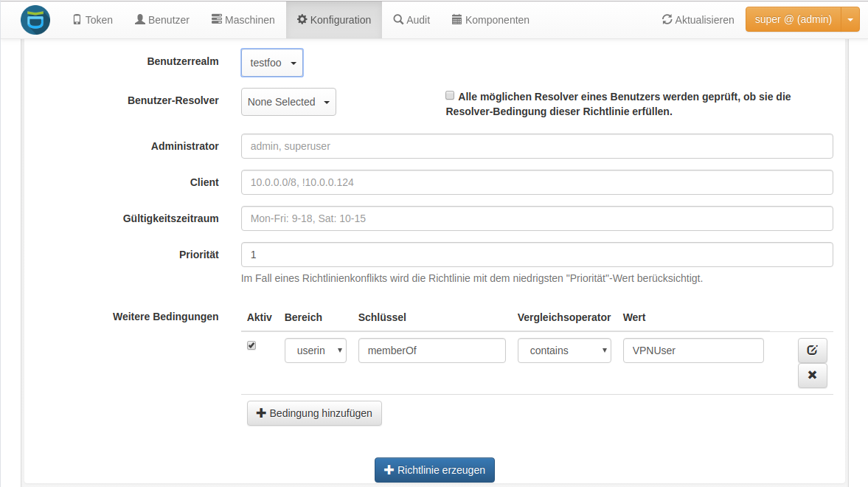The height and width of the screenshot is (487, 868).
Task: Click the Aktualisieren refresh icon
Action: tap(667, 19)
